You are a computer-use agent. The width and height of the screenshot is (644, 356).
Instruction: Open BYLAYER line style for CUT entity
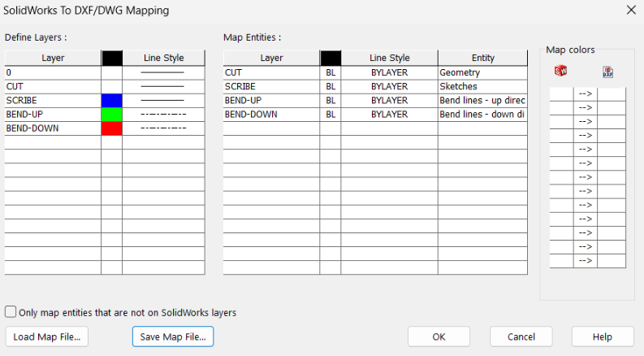click(x=389, y=72)
